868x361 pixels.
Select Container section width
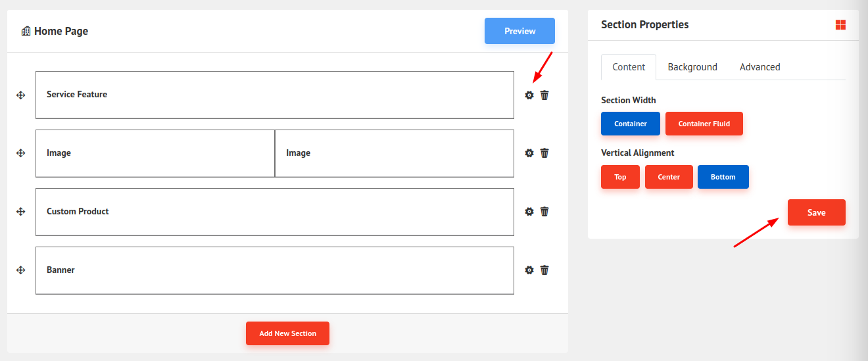[x=630, y=124]
